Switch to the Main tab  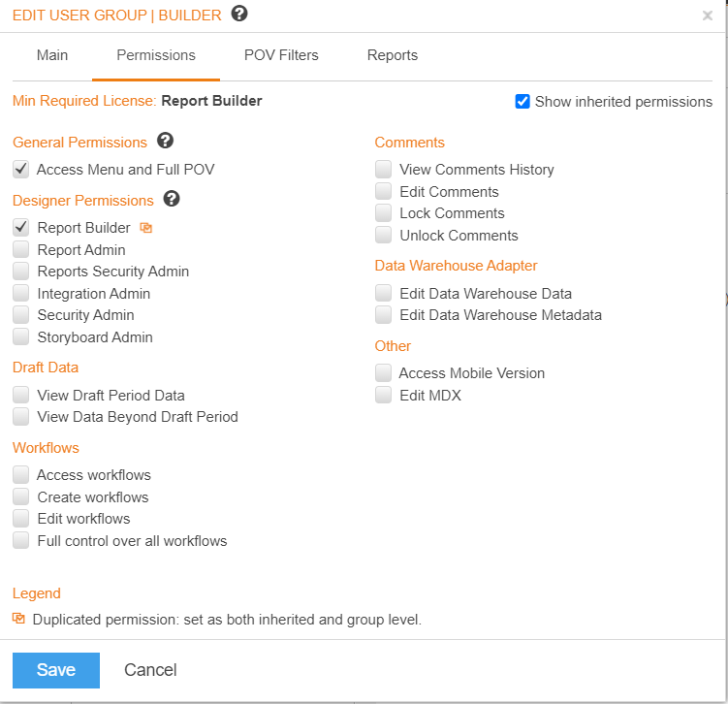52,55
